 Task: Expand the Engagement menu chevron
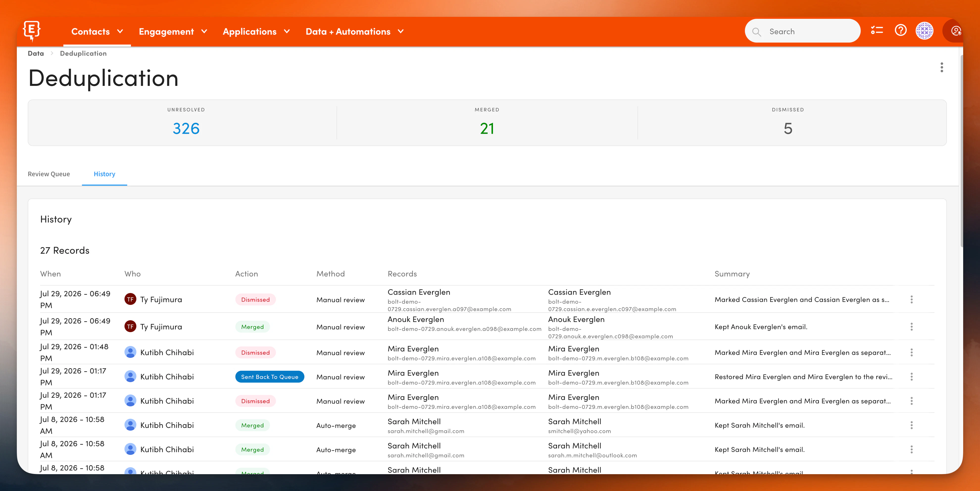pos(204,32)
